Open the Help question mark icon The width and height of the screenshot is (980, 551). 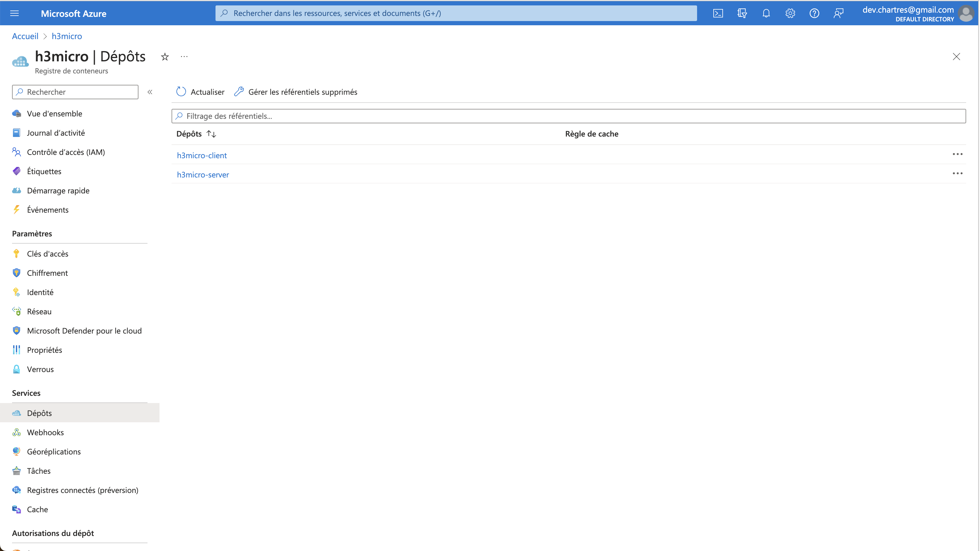coord(814,13)
